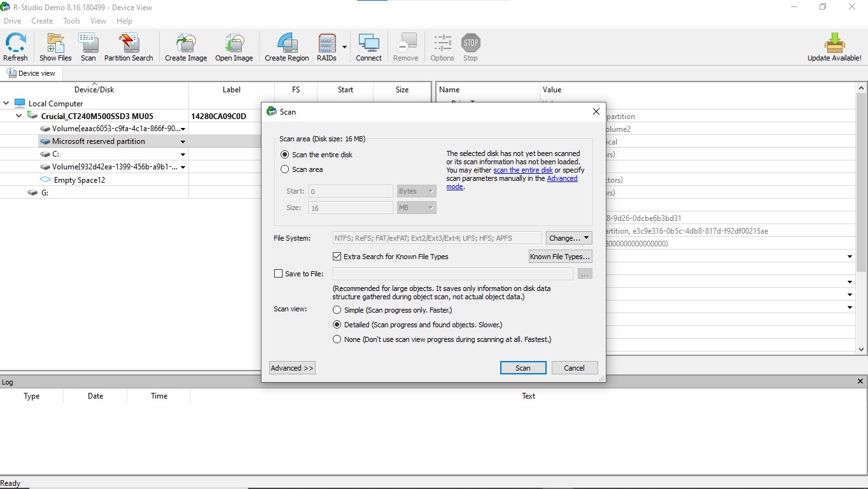
Task: Open the Tools menu
Action: (x=72, y=21)
